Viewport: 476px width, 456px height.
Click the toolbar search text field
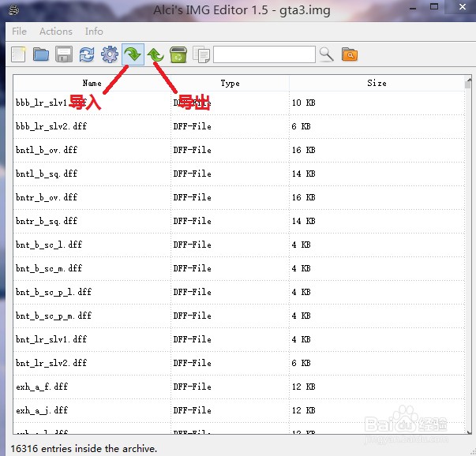click(x=264, y=54)
